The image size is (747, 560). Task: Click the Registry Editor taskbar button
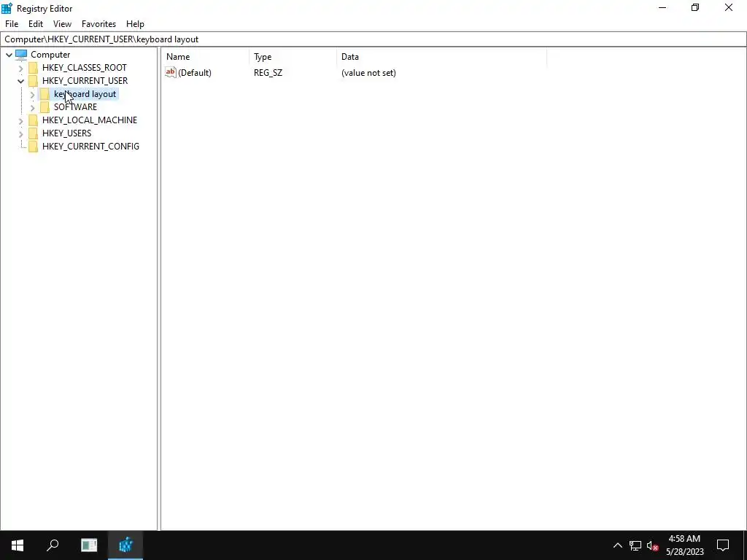tap(125, 545)
